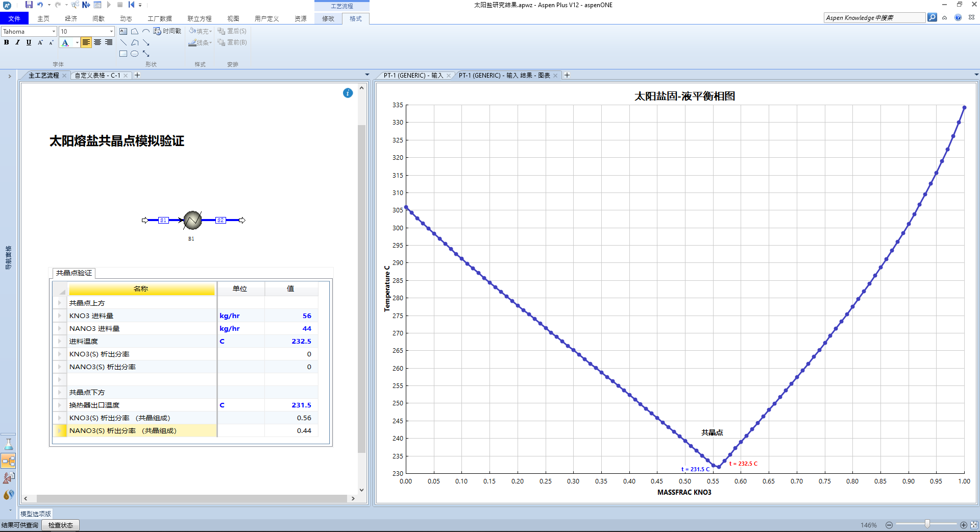Open the Tahoma font name dropdown
Image resolution: width=980 pixels, height=532 pixels.
[x=54, y=32]
